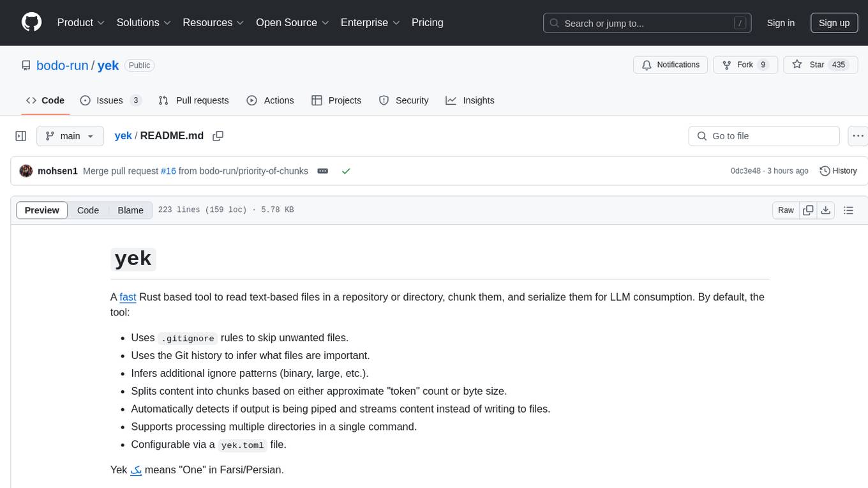Click the Sign up button

point(834,23)
